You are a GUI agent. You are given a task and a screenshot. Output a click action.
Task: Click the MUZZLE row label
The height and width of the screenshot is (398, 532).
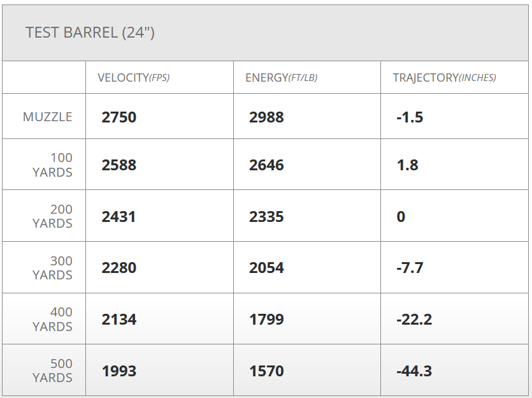(x=48, y=117)
